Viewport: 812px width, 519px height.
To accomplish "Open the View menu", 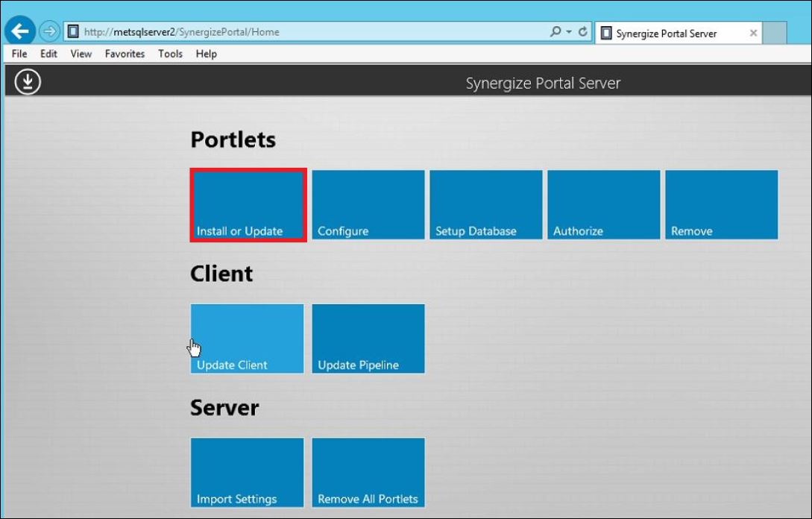I will tap(81, 54).
